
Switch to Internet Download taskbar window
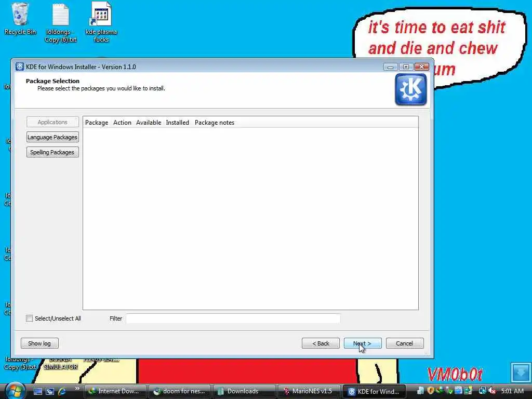click(x=115, y=391)
